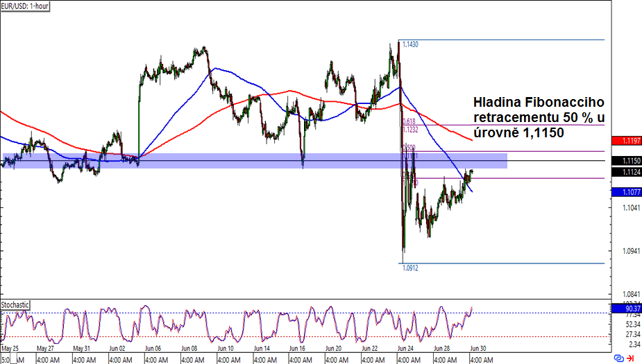Click the small box on the time axis
Screen dimensions: 642x364
coord(13,358)
